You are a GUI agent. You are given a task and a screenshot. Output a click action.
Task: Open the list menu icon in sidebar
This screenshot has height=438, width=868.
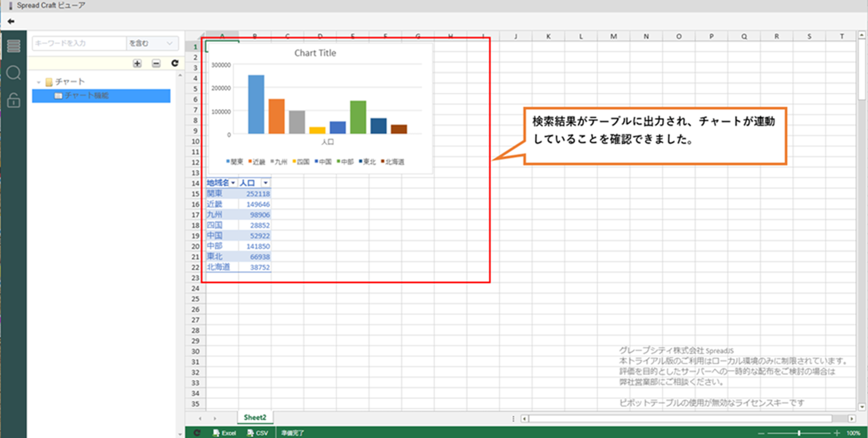(x=14, y=46)
